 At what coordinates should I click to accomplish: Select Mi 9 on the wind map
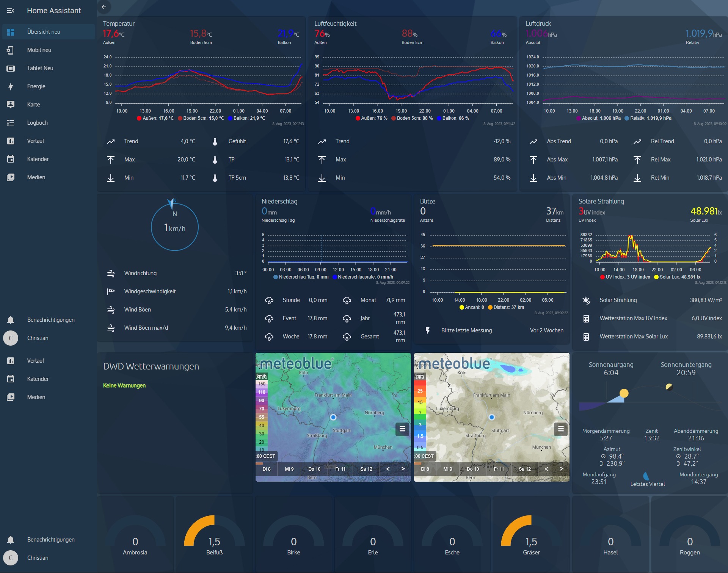click(289, 469)
